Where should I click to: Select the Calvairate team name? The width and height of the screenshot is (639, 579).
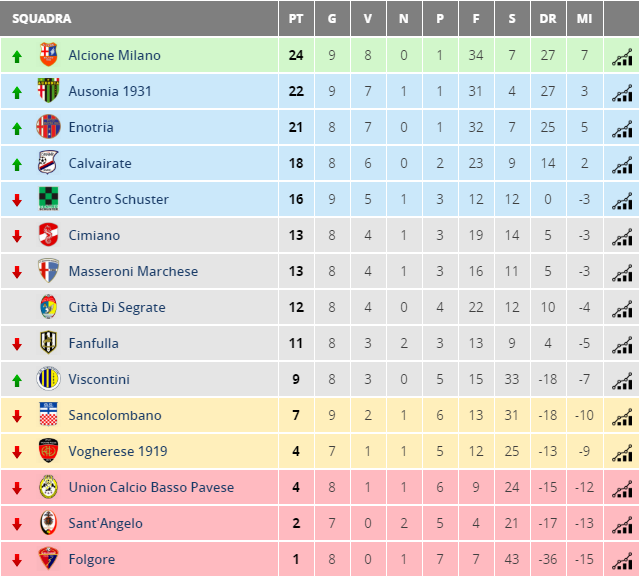click(100, 163)
